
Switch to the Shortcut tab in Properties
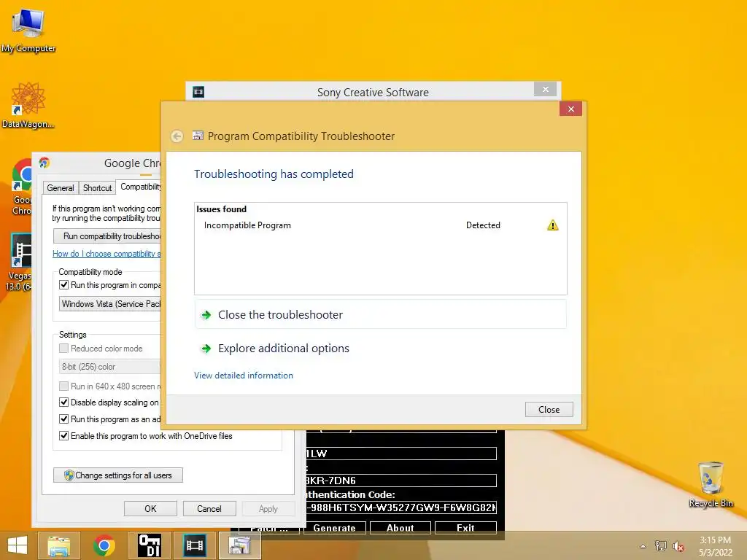tap(97, 187)
